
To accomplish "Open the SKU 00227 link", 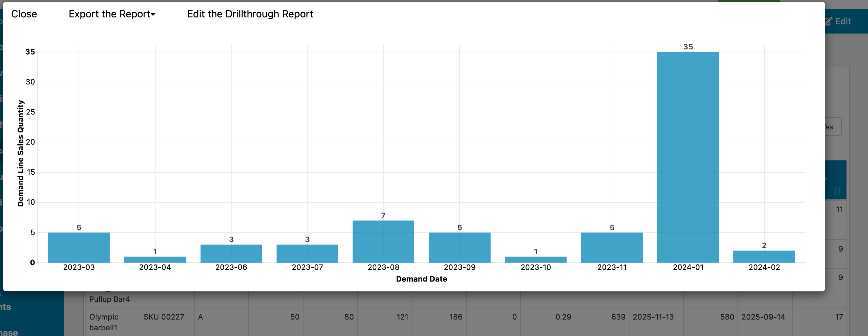I will pyautogui.click(x=164, y=317).
